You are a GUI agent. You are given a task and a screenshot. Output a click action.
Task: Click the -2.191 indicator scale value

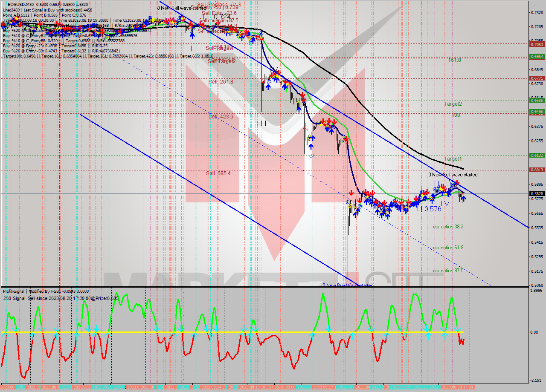pos(536,380)
